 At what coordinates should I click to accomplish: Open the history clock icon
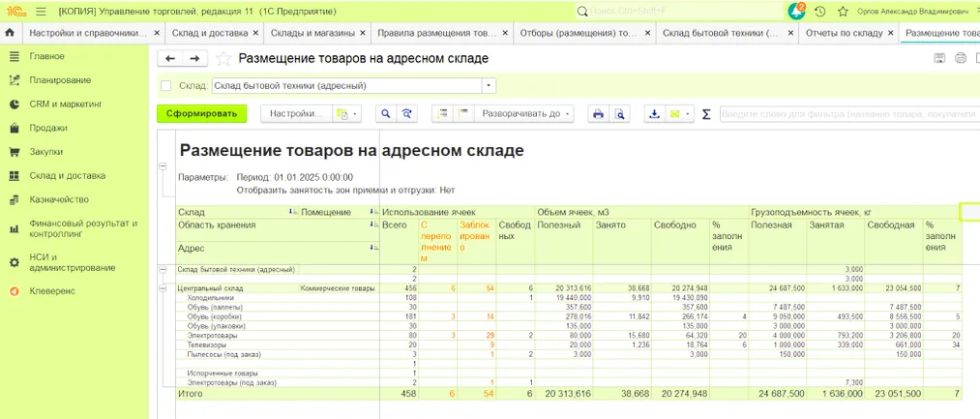click(820, 12)
